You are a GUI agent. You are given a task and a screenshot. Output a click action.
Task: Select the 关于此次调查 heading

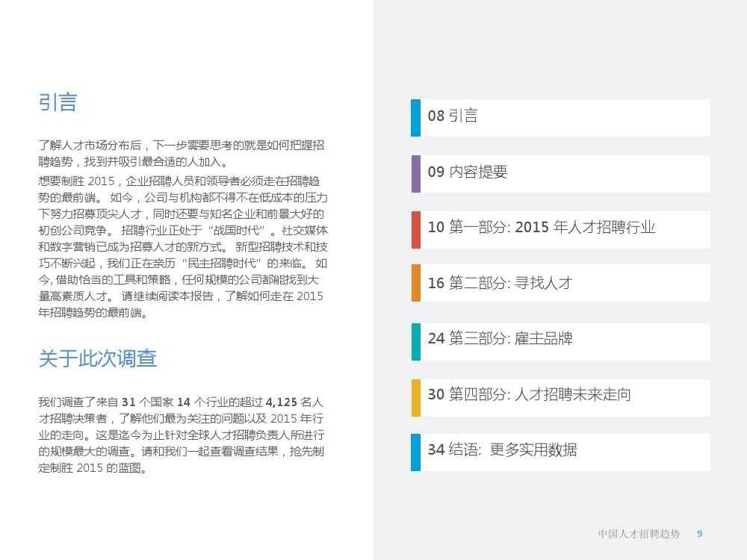tap(97, 359)
